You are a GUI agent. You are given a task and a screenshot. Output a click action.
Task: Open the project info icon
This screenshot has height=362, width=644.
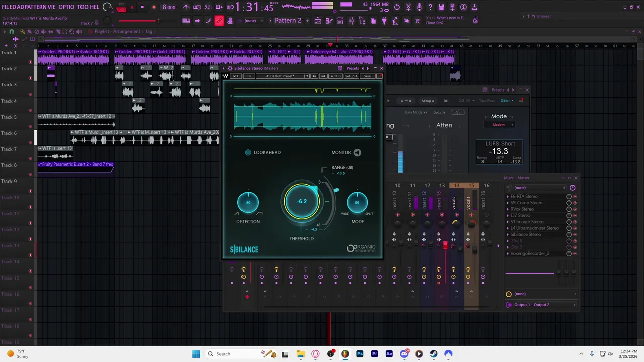coord(463,7)
